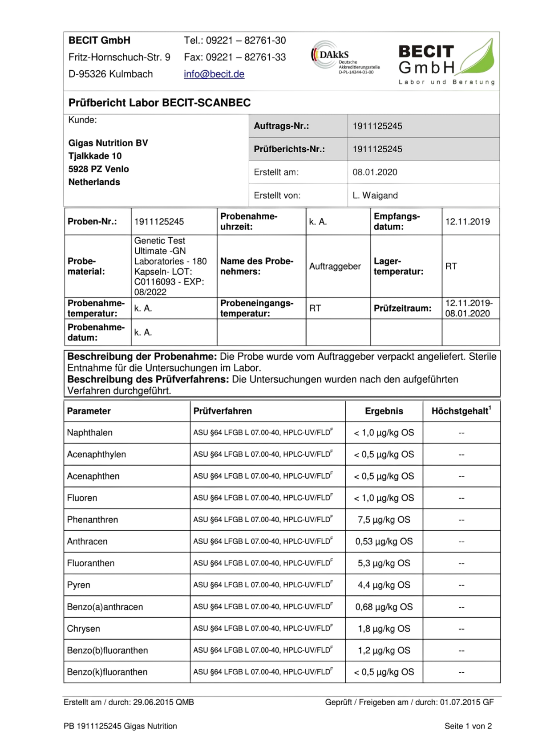Select the Chrysen result value
Viewport: 534px width, 756px height.
pos(384,629)
